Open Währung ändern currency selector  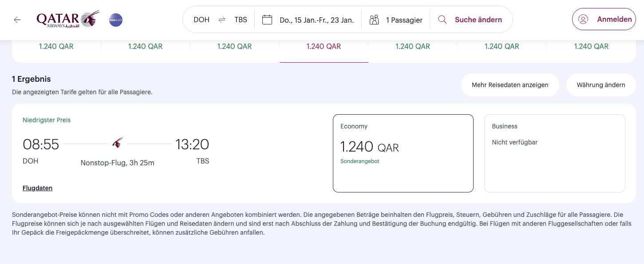[x=601, y=85]
